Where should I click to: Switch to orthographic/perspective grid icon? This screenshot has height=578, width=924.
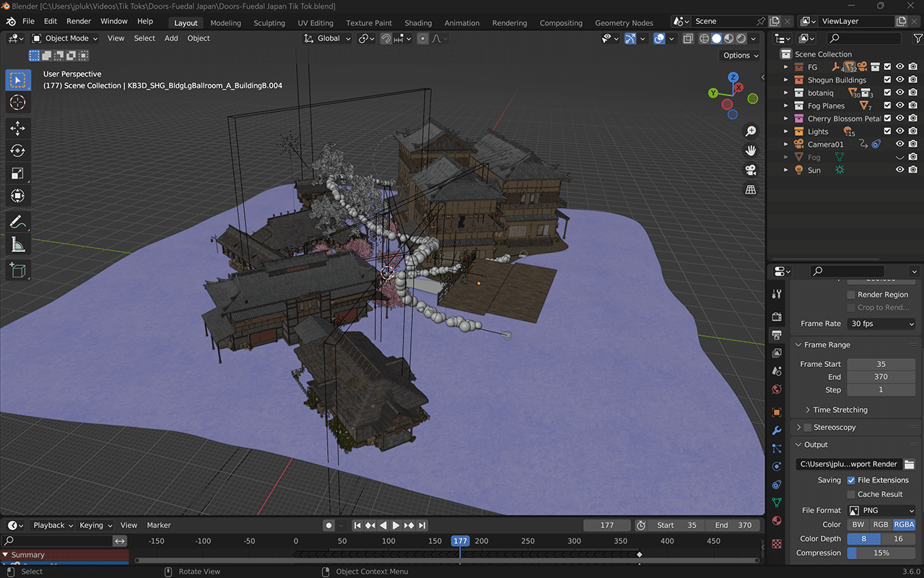coord(751,189)
